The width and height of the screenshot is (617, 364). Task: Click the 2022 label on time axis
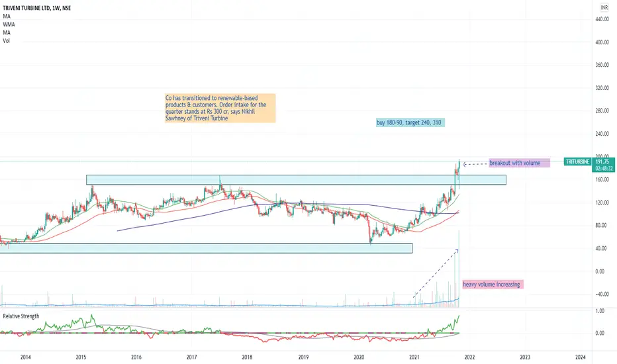[469, 357]
